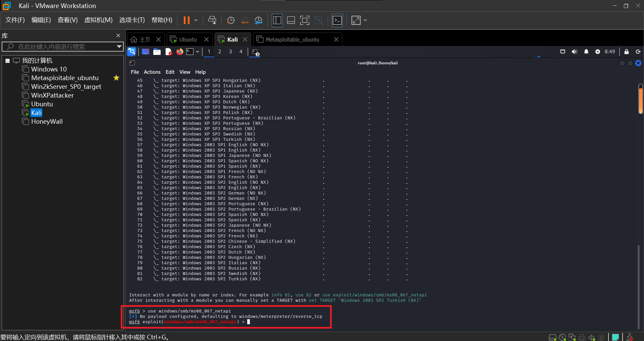This screenshot has width=644, height=341.
Task: Toggle the thumbnail bar view
Action: tap(291, 20)
